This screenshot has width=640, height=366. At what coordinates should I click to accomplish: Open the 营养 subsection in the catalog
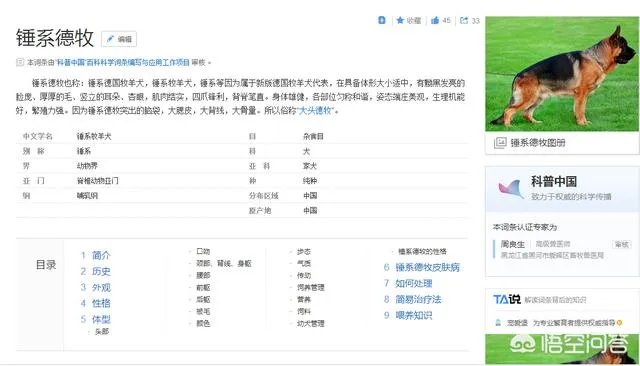pyautogui.click(x=304, y=299)
